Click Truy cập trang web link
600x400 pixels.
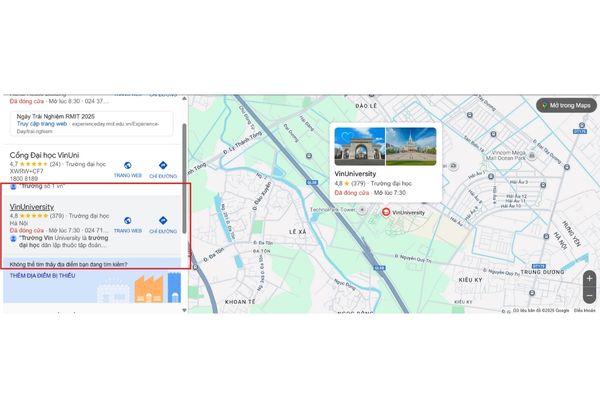pos(42,124)
